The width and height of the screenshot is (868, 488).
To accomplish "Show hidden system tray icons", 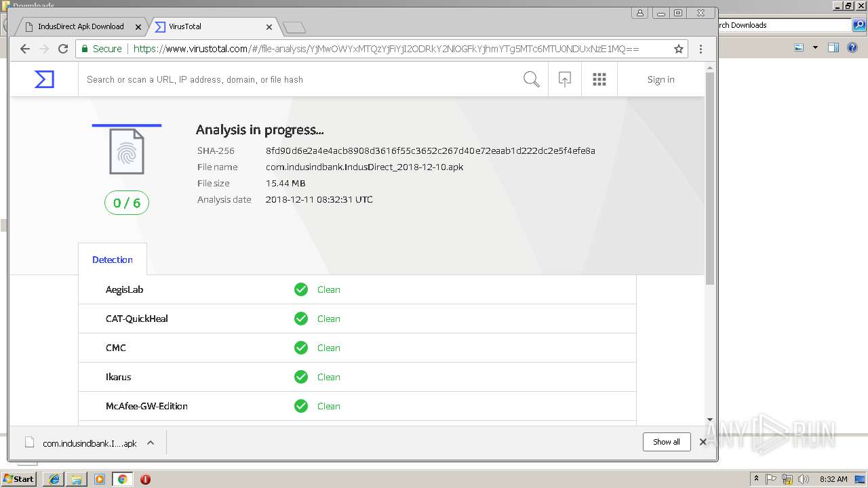I will coord(756,479).
